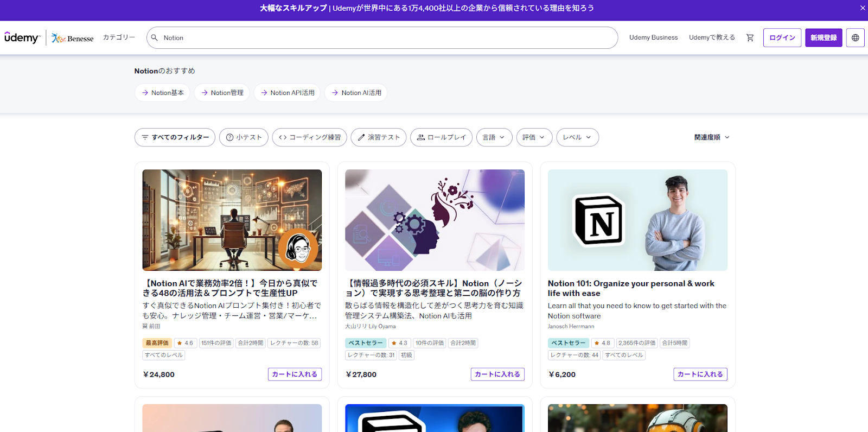Select the Notion AI活用 suggestion chip
Screen dimensions: 868x432
click(356, 93)
